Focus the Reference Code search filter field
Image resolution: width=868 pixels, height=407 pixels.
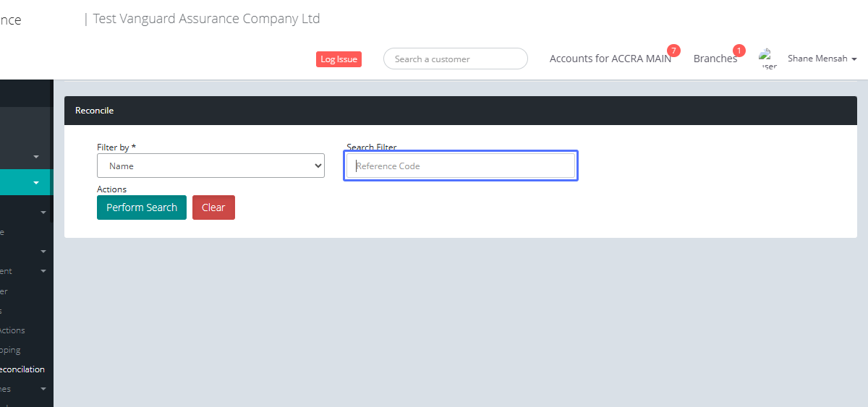[461, 166]
